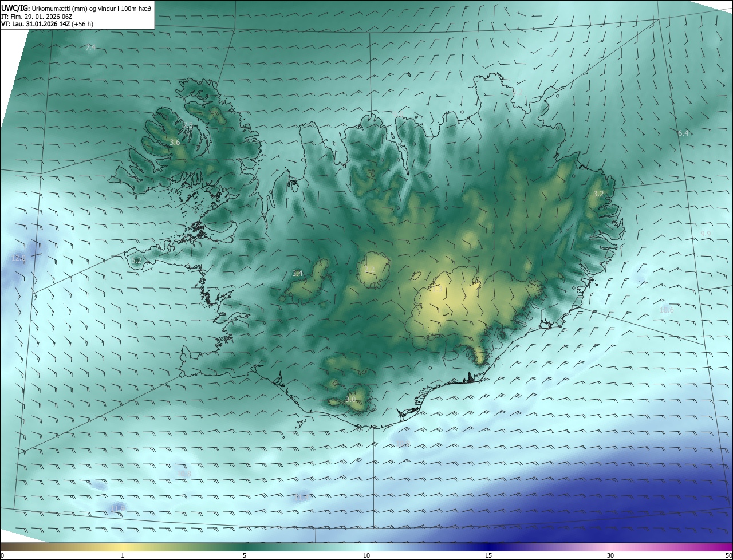Image resolution: width=733 pixels, height=560 pixels.
Task: Click the "IT: Fim. 29. 01. 2026 06Z" line
Action: 37,17
